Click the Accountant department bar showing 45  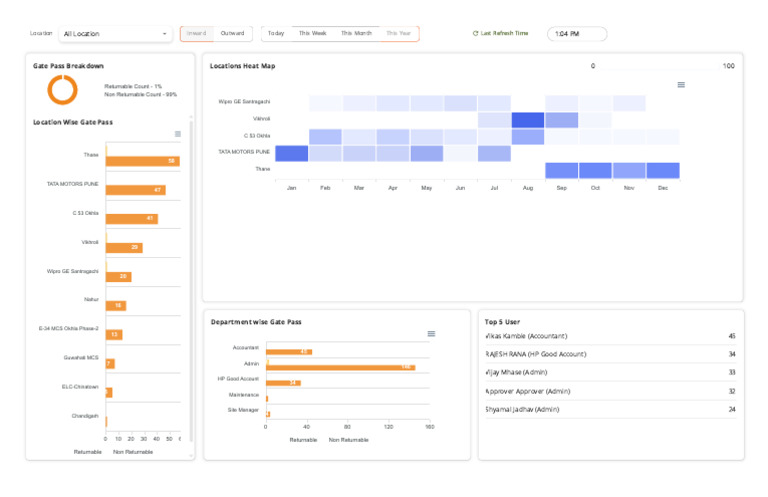click(x=289, y=352)
